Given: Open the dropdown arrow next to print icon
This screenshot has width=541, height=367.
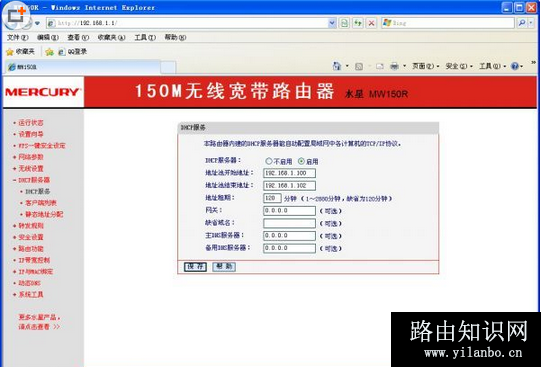Looking at the screenshot, I should (404, 66).
